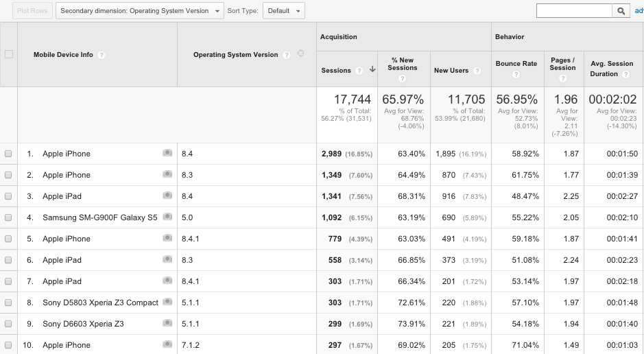Open the Apple iPhone link in row 1
Screen dimensions: 644x354
click(67, 154)
